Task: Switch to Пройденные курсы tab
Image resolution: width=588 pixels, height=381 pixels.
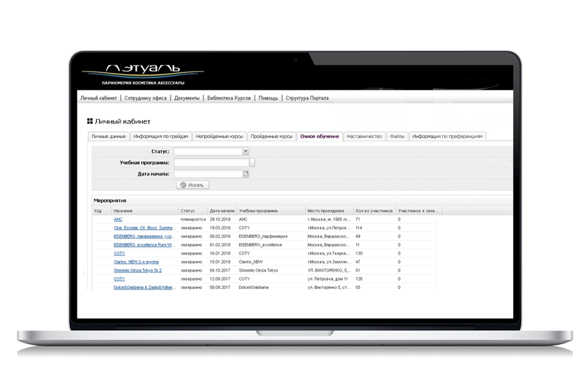Action: 272,136
